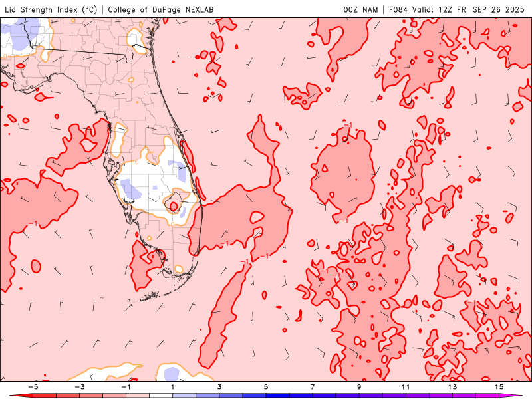Click the 'Lid Strength Index (°C)' title text
The width and height of the screenshot is (532, 399).
click(51, 9)
